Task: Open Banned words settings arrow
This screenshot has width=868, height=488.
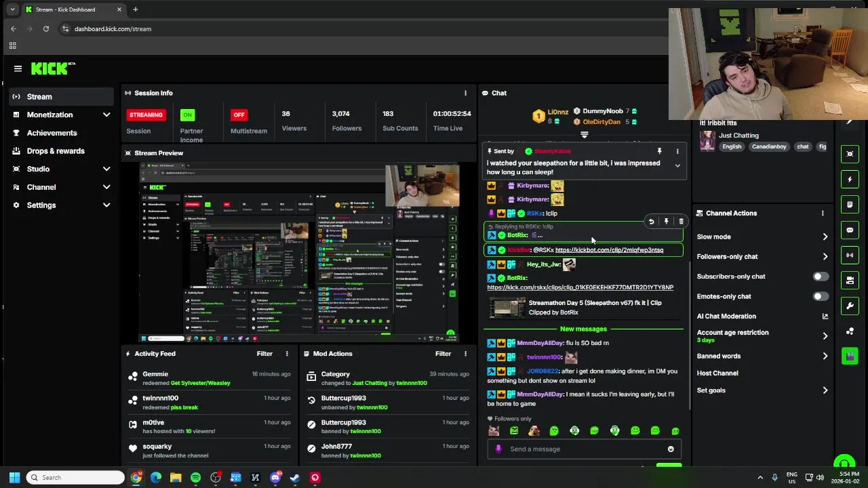Action: [825, 357]
